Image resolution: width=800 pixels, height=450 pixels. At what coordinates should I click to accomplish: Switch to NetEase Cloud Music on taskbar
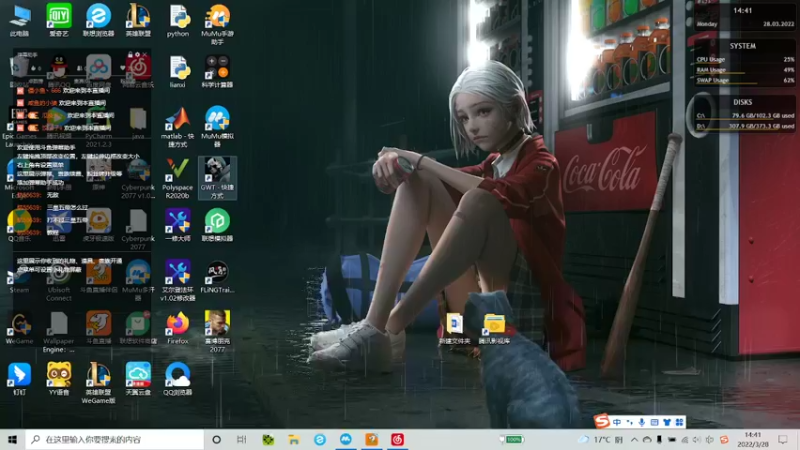pos(397,439)
